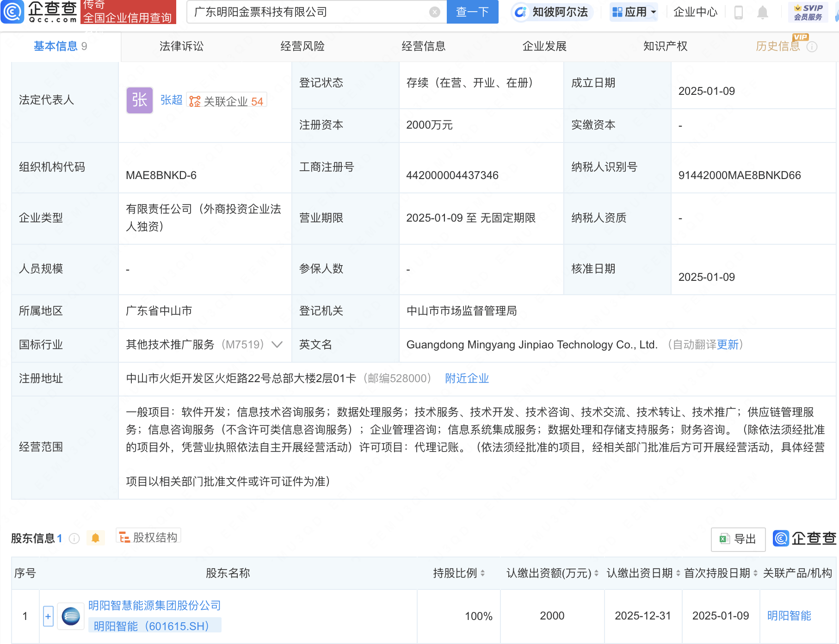
Task: Click the 张 avatar of legal representative
Action: (x=140, y=100)
